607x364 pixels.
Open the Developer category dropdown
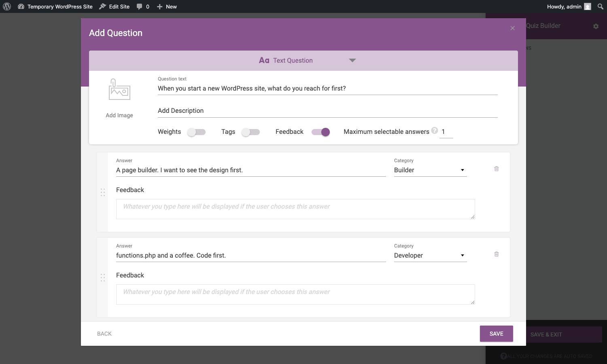[x=431, y=256]
